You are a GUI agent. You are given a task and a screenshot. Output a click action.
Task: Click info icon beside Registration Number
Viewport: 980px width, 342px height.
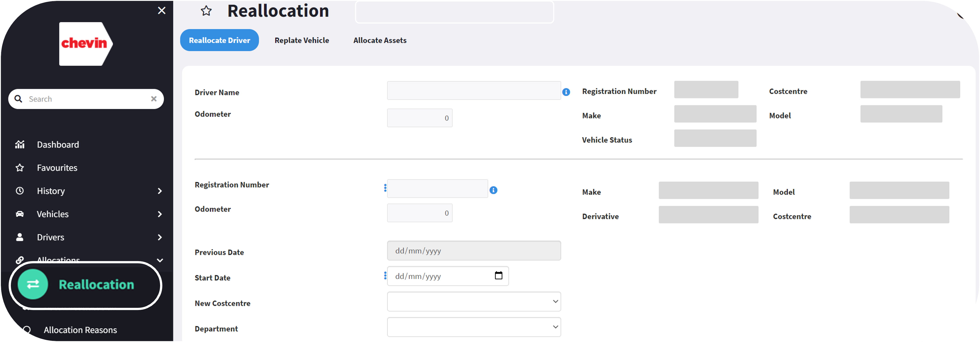click(493, 190)
